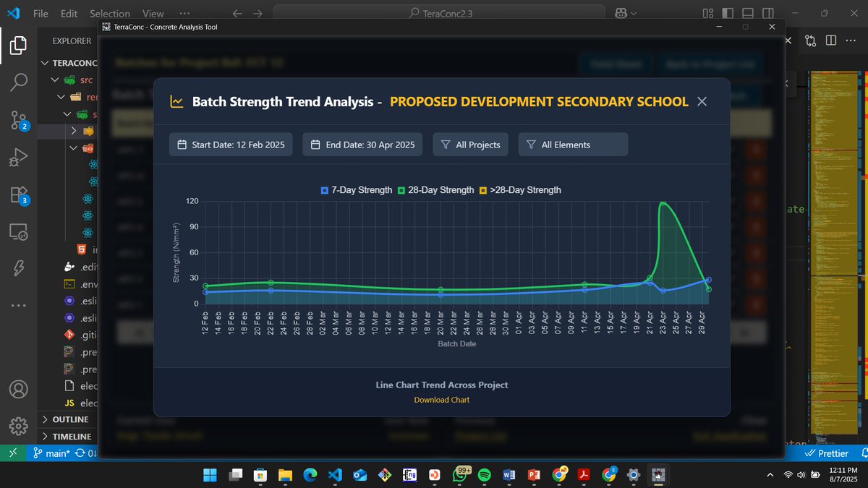Open Run and Debug view
Image resolution: width=868 pixels, height=488 pixels.
click(x=18, y=157)
